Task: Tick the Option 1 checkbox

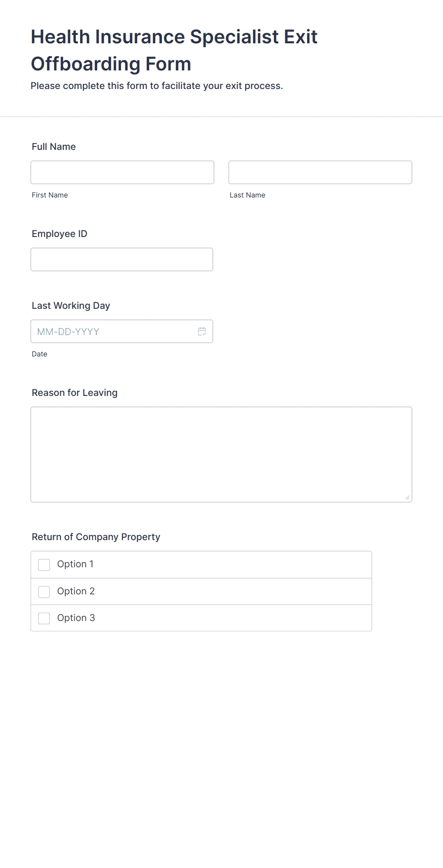Action: pyautogui.click(x=44, y=564)
